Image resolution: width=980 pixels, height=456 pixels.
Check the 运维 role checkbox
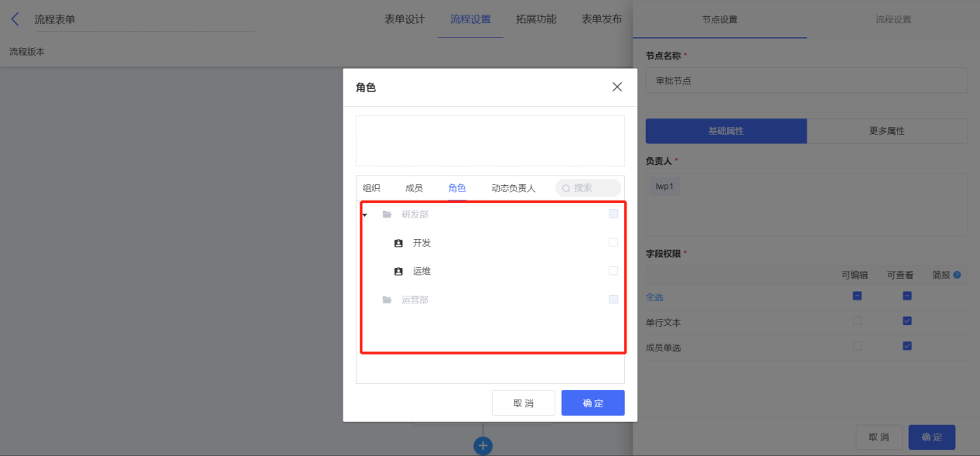pos(613,271)
